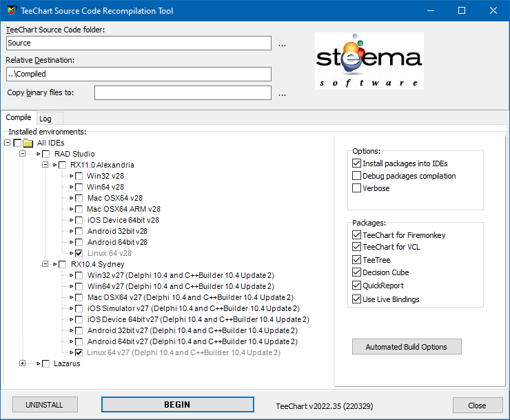
Task: Check the iOS Device 64bit v27 checkbox
Action: coord(79,320)
